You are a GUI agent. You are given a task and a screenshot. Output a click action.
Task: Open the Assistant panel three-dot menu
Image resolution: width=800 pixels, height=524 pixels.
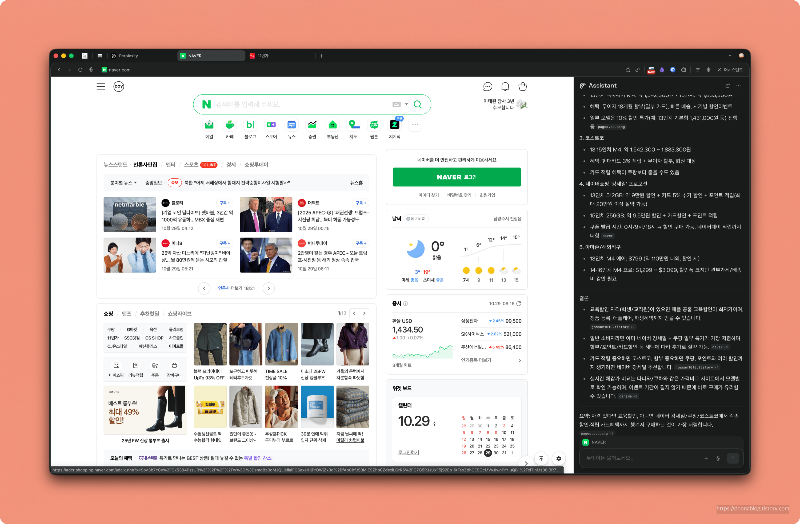[x=738, y=86]
